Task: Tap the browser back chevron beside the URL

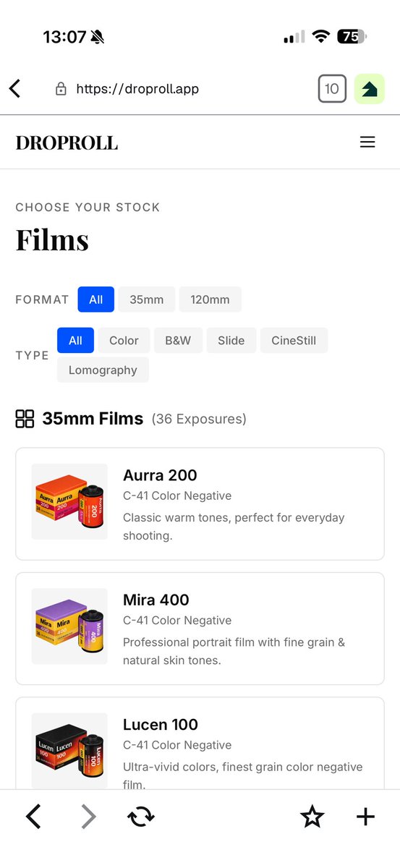Action: click(14, 89)
